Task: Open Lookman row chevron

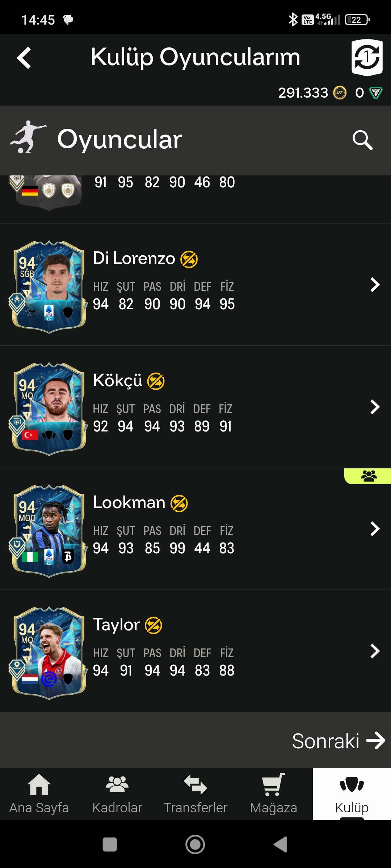Action: tap(375, 529)
